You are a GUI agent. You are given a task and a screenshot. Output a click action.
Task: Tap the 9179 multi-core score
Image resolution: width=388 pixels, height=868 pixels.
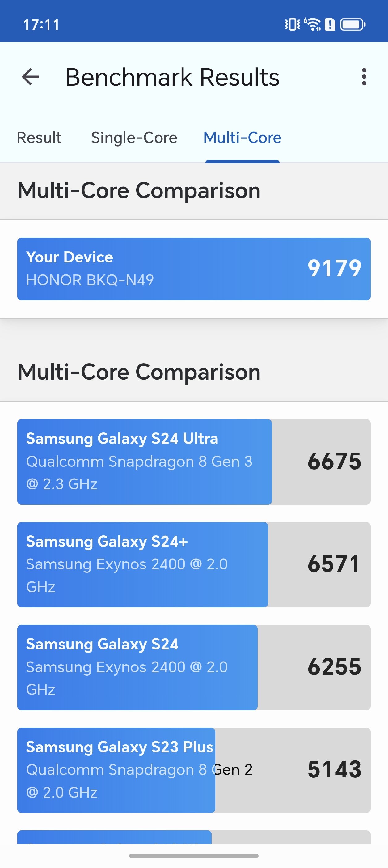pos(334,269)
